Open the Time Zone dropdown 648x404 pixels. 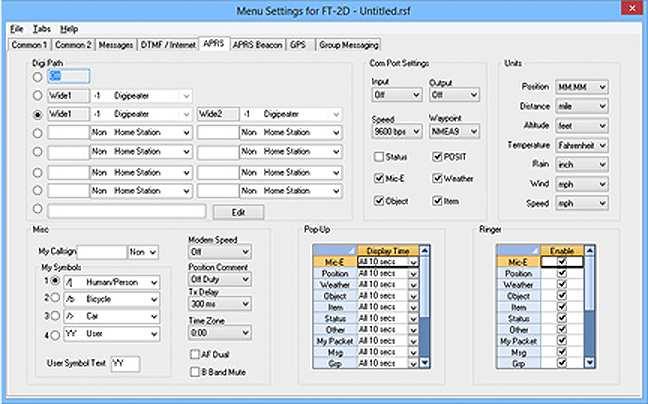click(219, 333)
